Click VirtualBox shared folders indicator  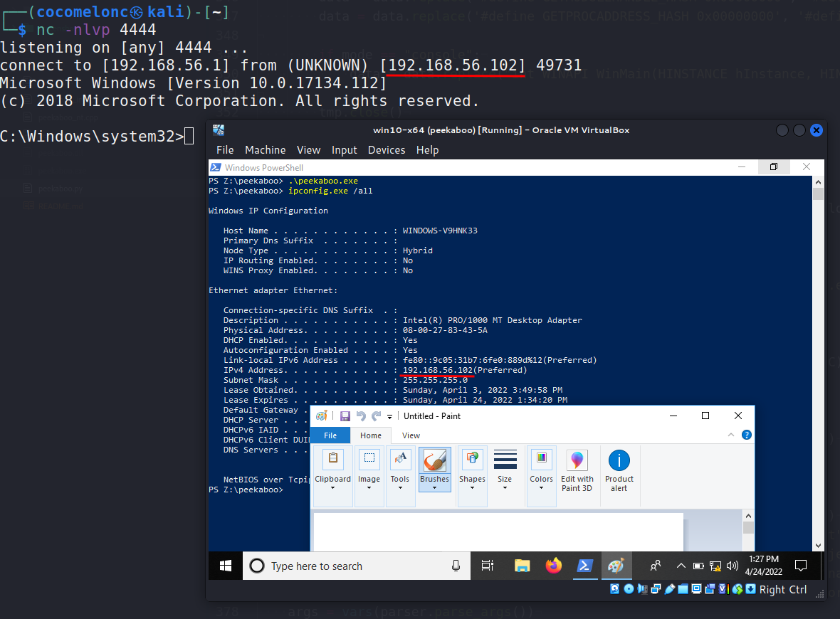tap(683, 589)
